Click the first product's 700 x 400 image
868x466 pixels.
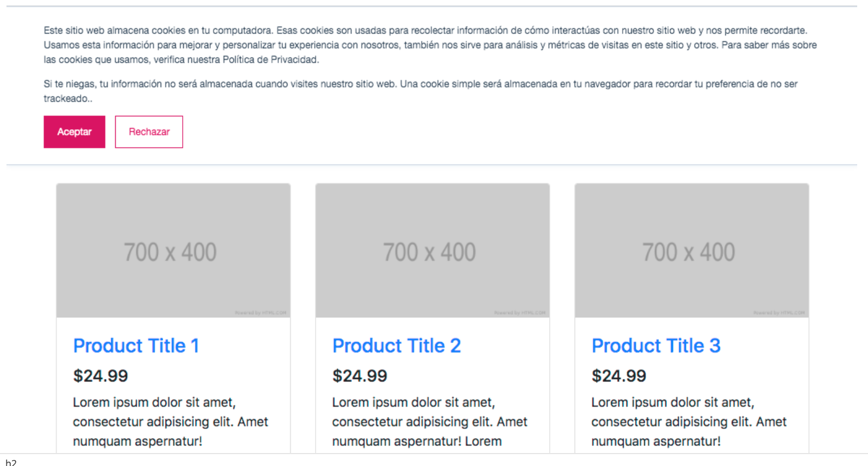173,250
